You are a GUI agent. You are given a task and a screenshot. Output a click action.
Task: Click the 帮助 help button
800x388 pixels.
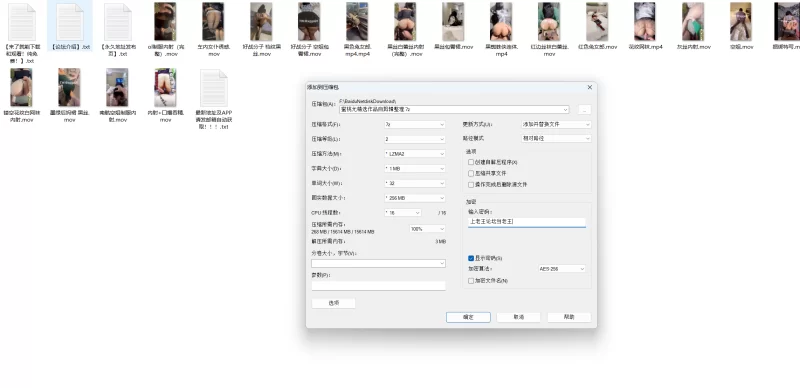click(569, 317)
